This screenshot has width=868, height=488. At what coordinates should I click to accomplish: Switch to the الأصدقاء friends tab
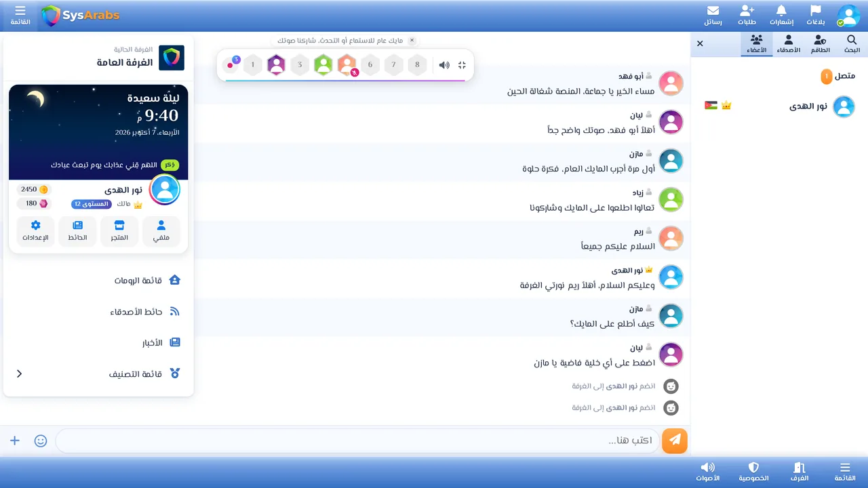click(787, 45)
